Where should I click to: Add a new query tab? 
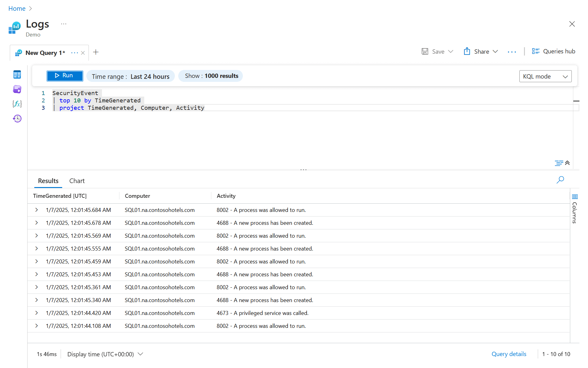pos(96,52)
